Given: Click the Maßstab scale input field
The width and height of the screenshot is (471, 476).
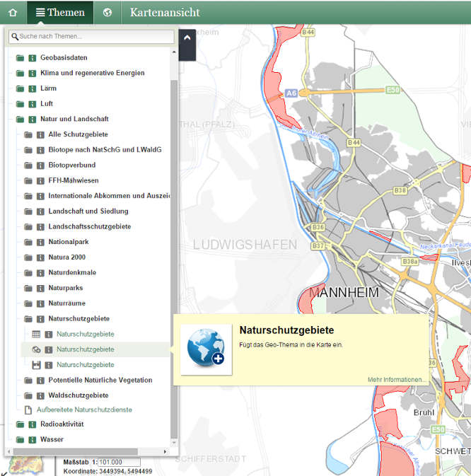Looking at the screenshot, I should pos(120,462).
